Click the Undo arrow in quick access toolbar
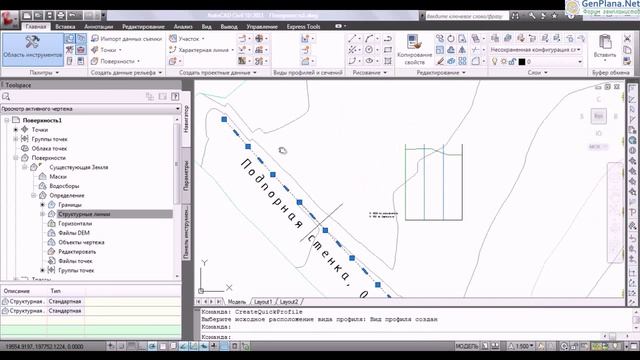 coord(72,16)
